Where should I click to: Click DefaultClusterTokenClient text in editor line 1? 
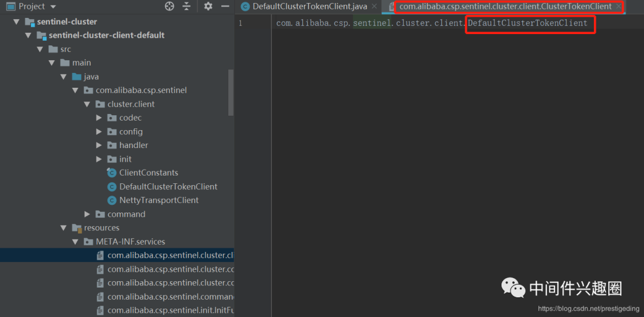pos(528,23)
